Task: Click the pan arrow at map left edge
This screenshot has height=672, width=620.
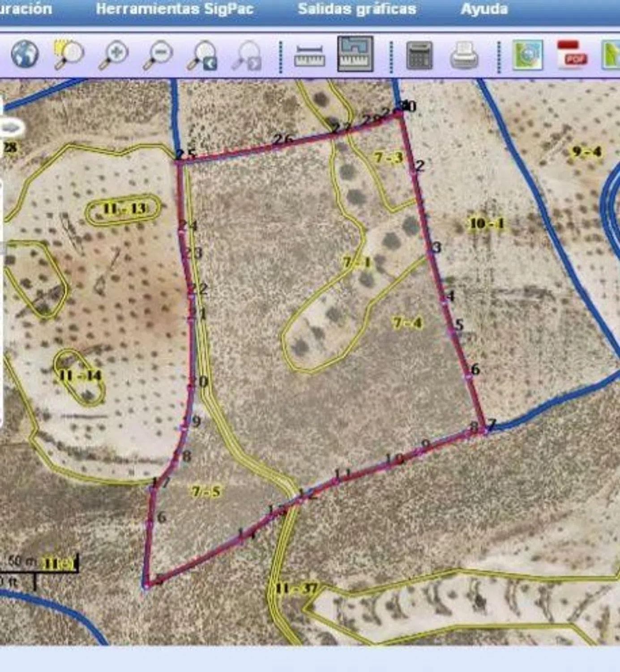Action: (11, 129)
